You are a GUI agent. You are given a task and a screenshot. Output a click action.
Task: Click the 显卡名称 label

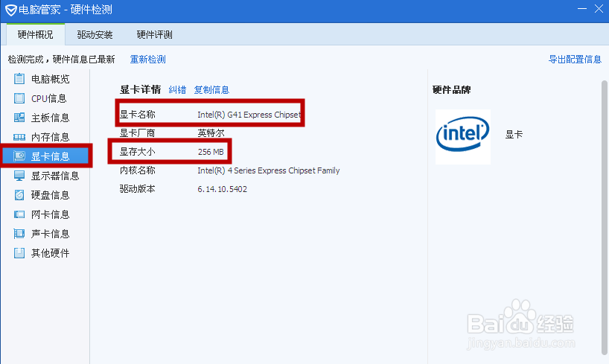pyautogui.click(x=138, y=115)
